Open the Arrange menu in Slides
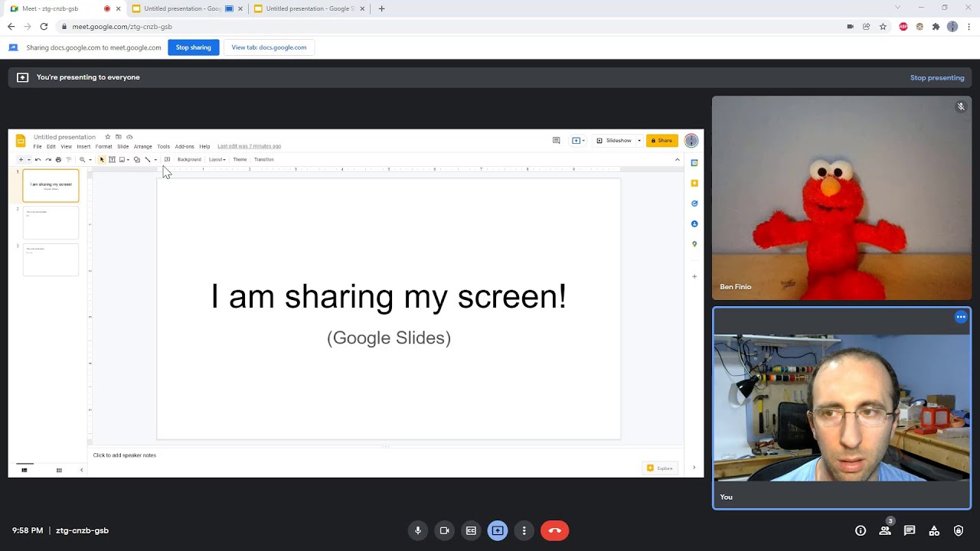 pos(143,146)
